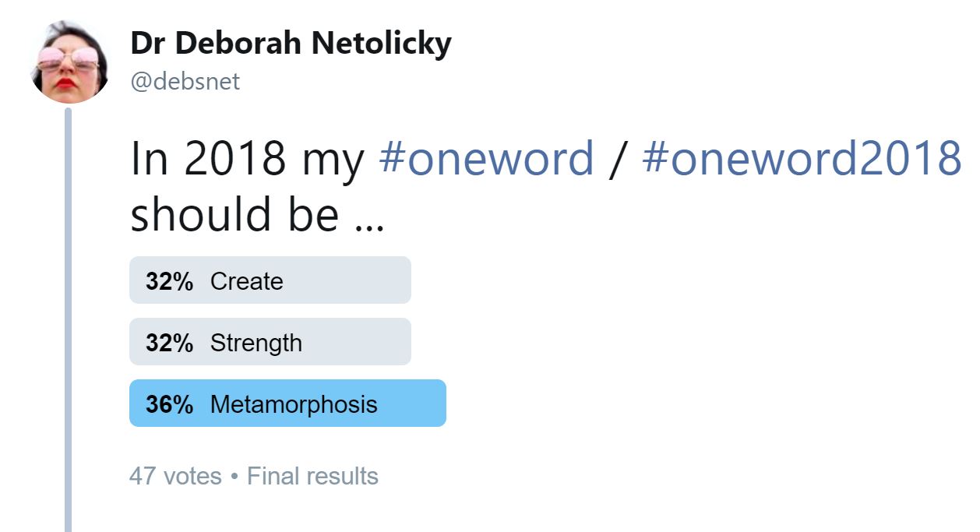Viewport: 980px width, 532px height.
Task: Click the blue end of the Metamorphosis bar
Action: tap(425, 403)
